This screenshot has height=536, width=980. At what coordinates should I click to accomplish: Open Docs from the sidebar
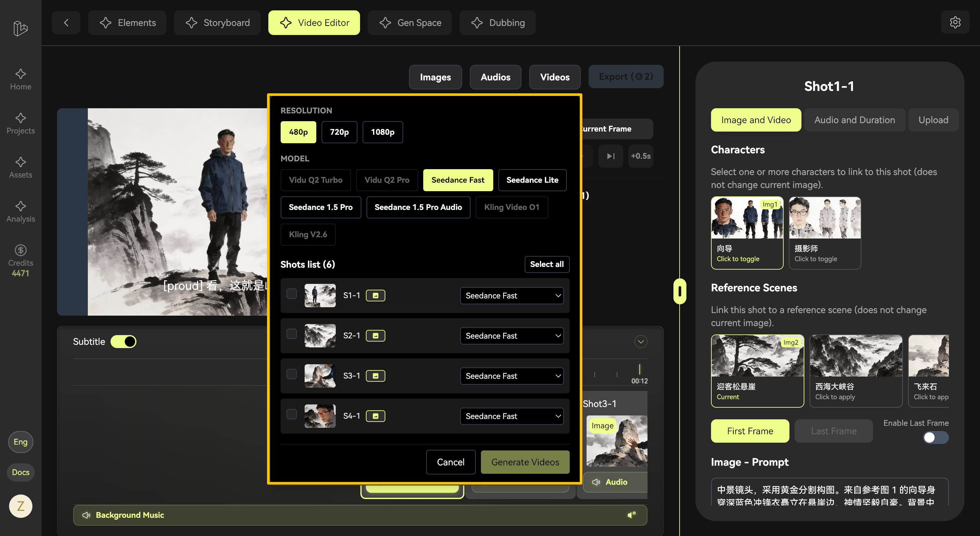click(x=20, y=472)
